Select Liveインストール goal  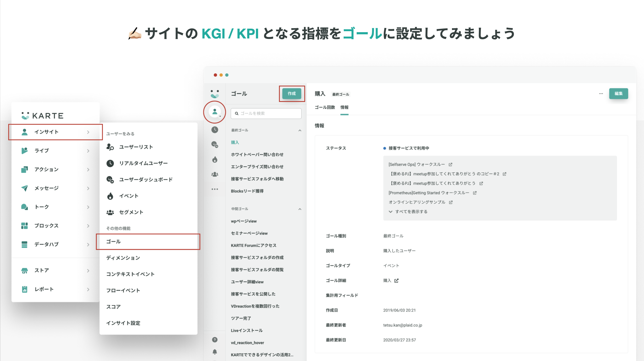point(247,330)
